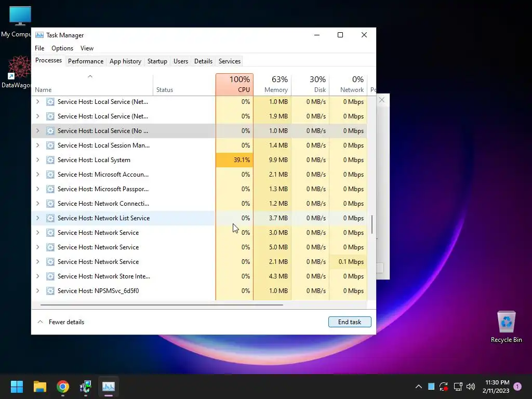The width and height of the screenshot is (532, 399).
Task: Click the horizontal scrollbar in process list
Action: pyautogui.click(x=162, y=305)
